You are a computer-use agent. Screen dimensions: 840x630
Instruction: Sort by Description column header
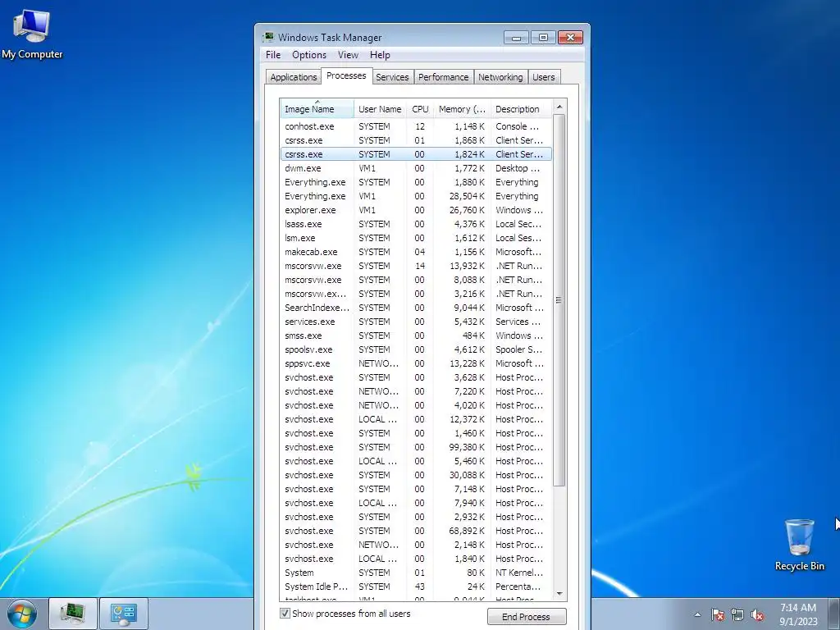521,109
